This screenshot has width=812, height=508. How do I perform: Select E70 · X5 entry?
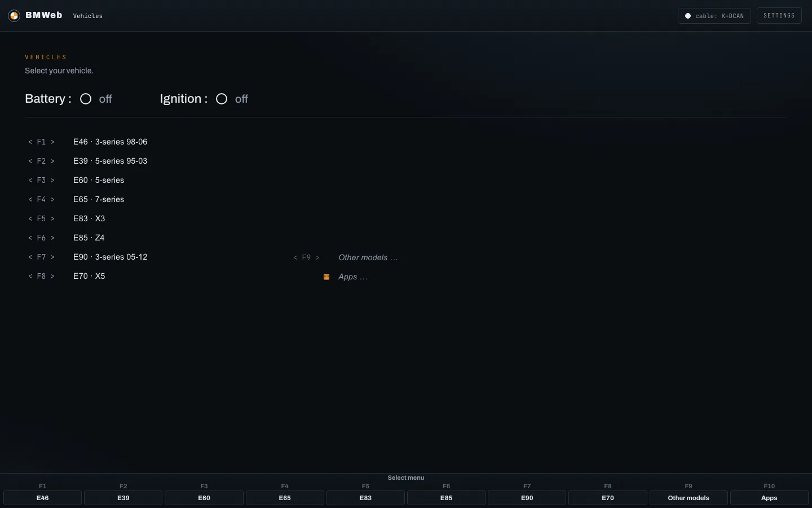tap(89, 276)
